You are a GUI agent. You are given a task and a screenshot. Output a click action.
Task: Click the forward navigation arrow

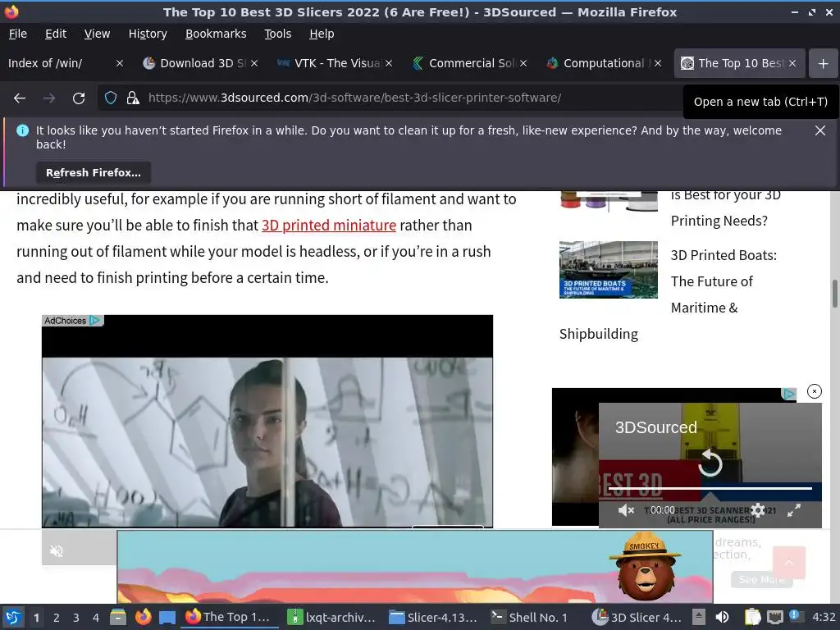[48, 98]
